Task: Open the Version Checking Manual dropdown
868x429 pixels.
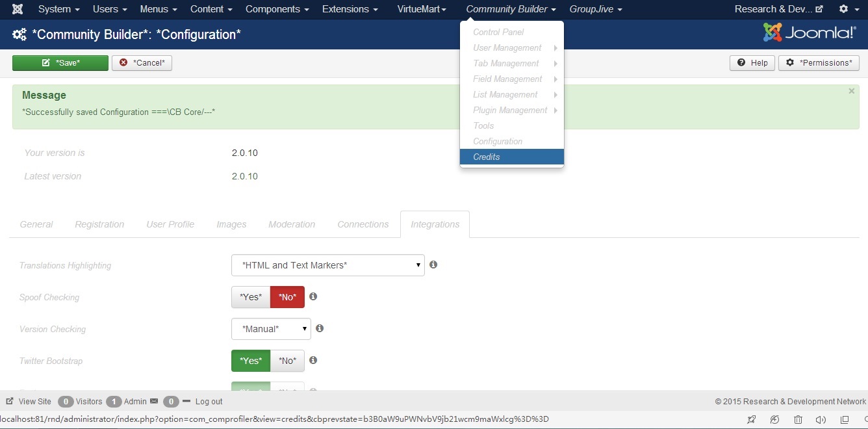Action: (271, 329)
